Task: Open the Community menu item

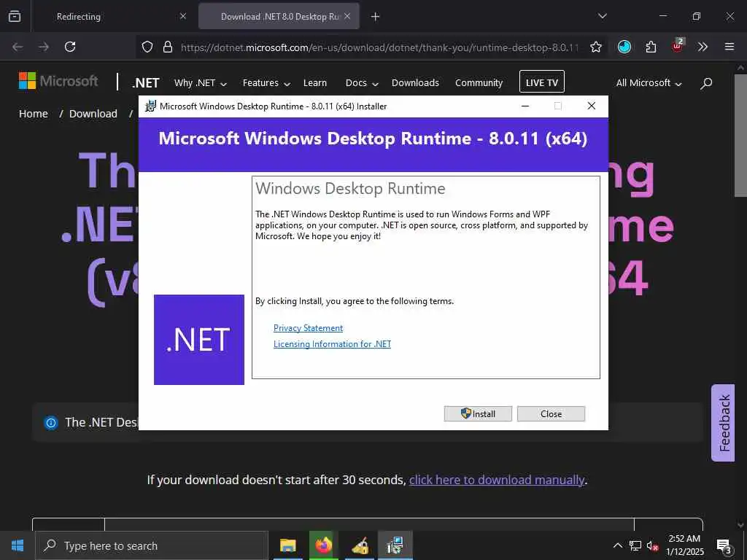Action: click(479, 83)
